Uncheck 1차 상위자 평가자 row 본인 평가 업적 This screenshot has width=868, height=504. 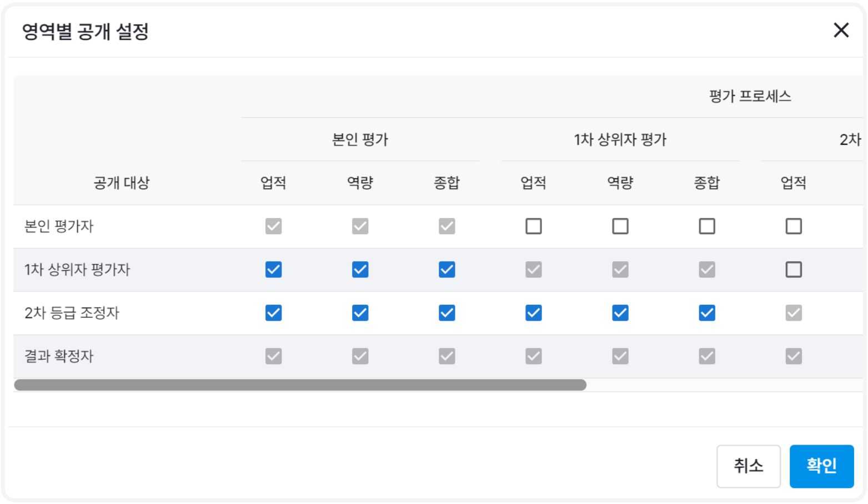click(273, 269)
